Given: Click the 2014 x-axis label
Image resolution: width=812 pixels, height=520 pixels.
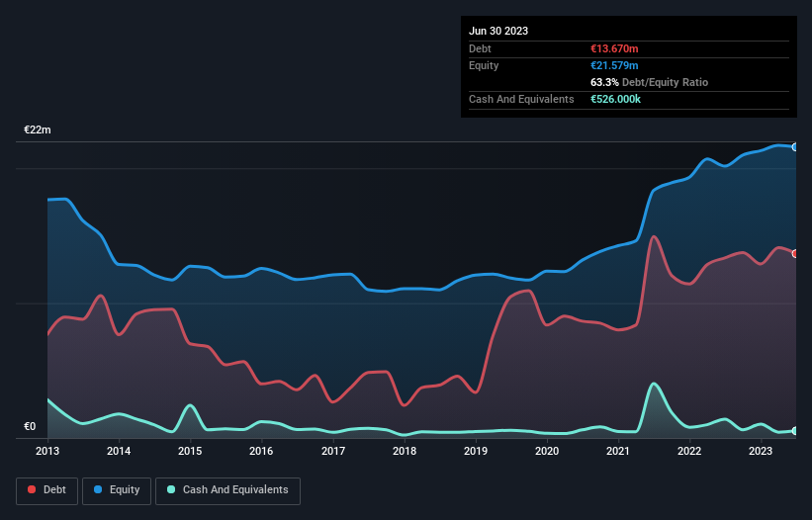Looking at the screenshot, I should (119, 451).
